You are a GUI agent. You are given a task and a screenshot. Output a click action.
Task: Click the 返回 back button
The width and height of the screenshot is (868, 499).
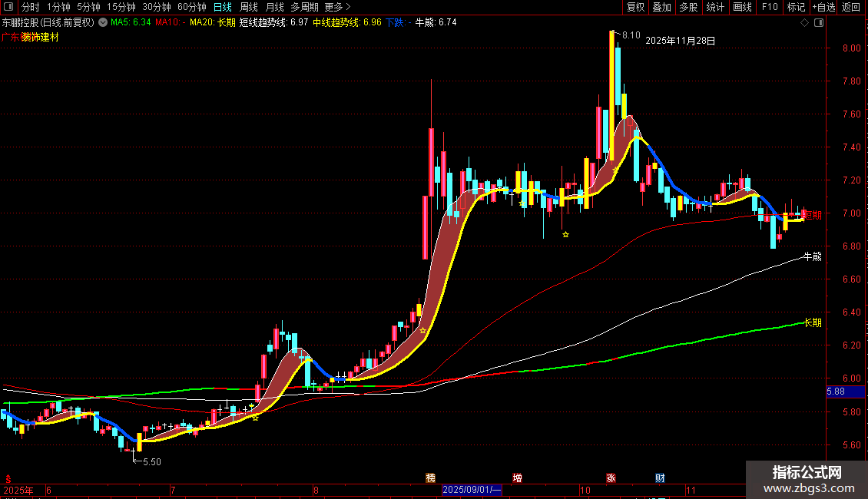851,7
